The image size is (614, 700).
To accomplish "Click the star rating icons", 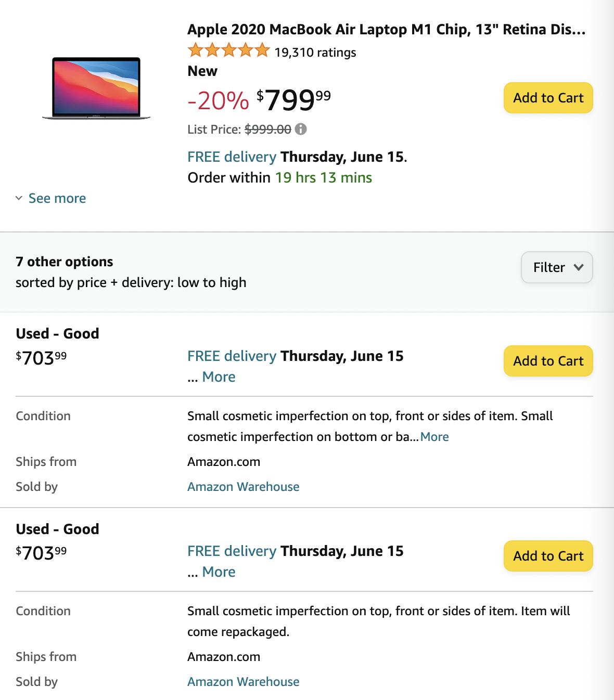I will coord(228,51).
